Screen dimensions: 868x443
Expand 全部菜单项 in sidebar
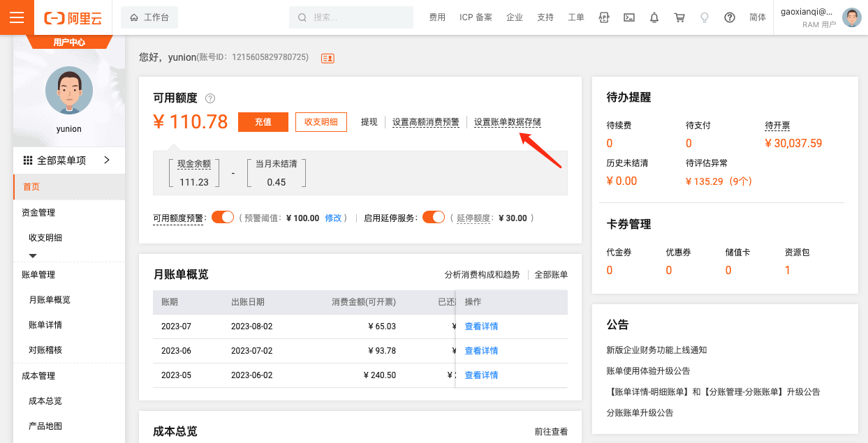pyautogui.click(x=68, y=160)
